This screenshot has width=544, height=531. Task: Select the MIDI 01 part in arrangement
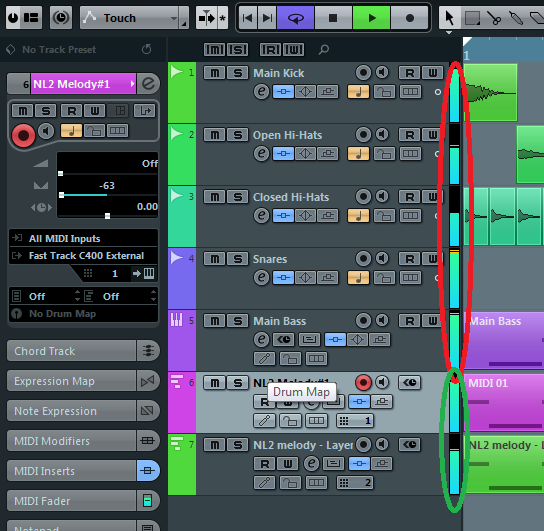(x=504, y=402)
